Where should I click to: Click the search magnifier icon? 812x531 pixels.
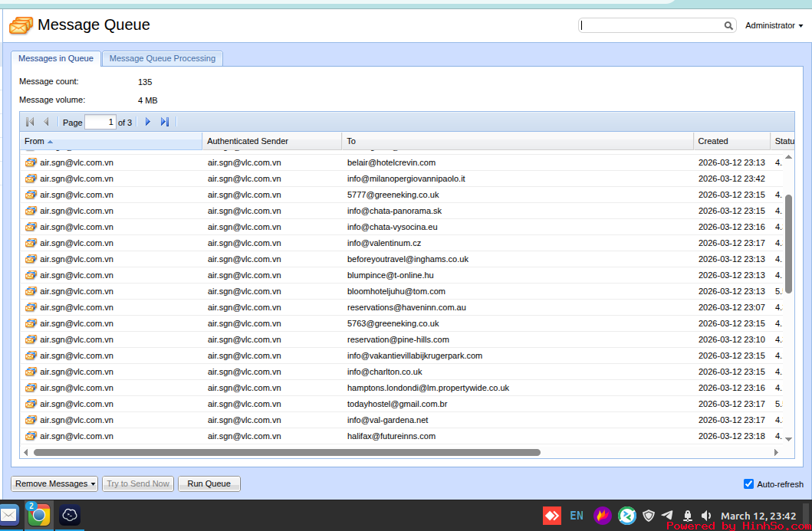tap(728, 26)
